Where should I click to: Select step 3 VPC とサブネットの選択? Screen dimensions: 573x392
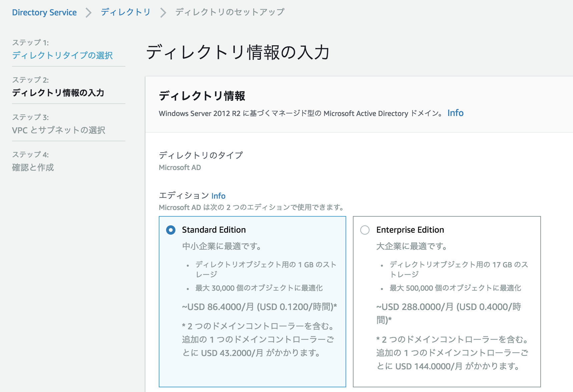pyautogui.click(x=59, y=130)
